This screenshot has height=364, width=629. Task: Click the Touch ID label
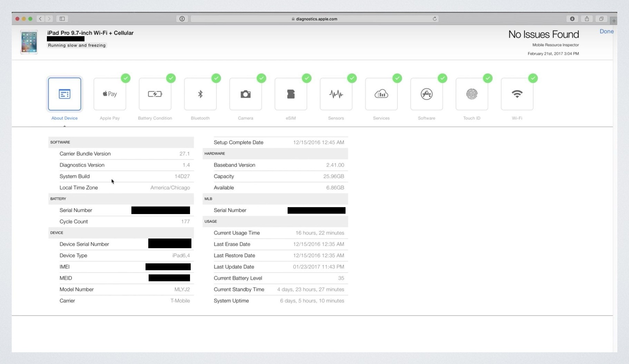tap(472, 118)
